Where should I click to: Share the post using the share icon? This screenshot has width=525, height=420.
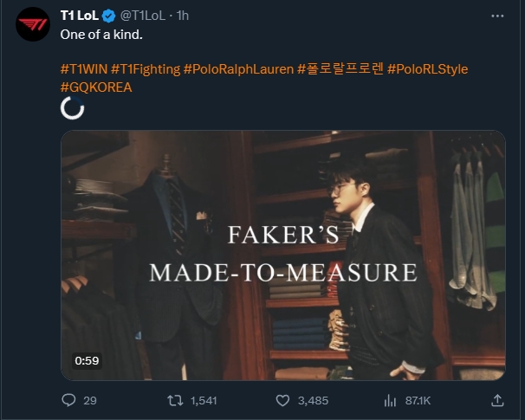pos(497,400)
